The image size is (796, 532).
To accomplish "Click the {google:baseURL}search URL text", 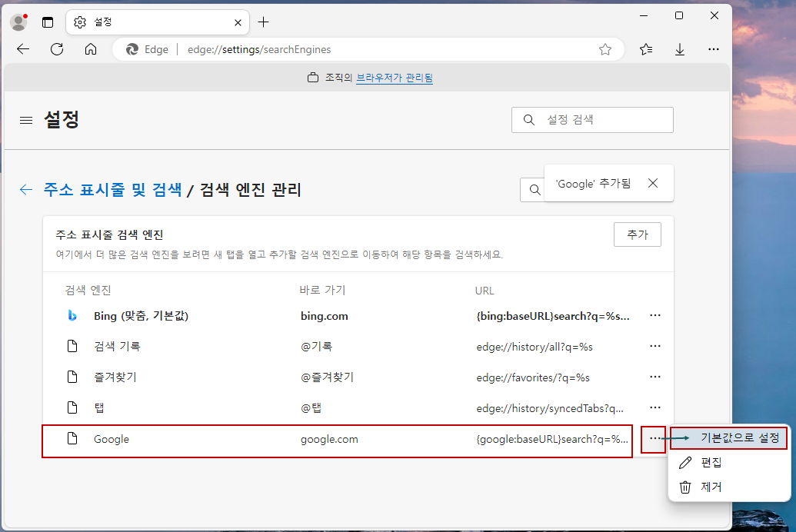I will point(552,439).
